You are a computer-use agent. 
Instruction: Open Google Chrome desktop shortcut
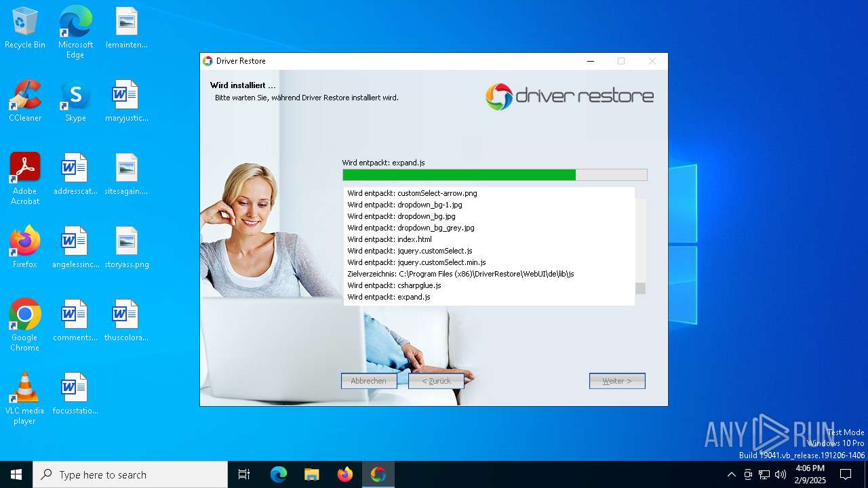click(x=25, y=325)
